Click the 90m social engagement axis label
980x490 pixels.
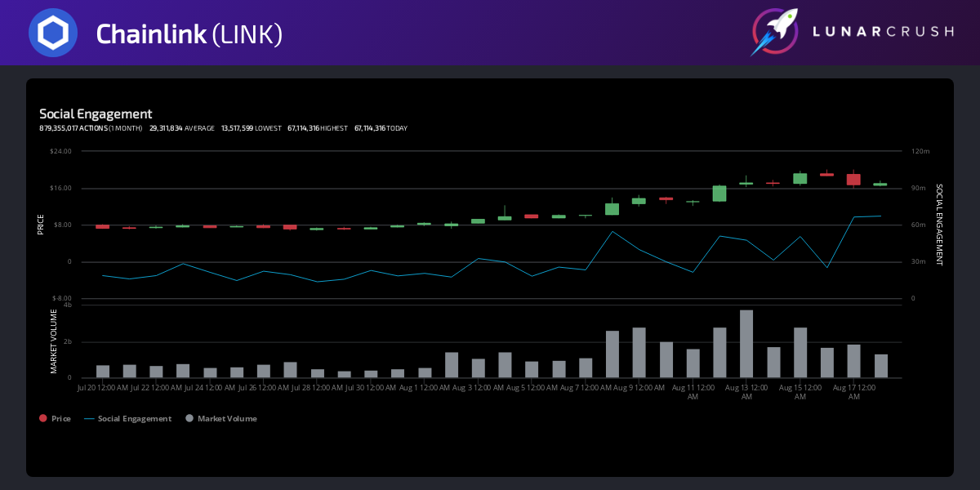click(919, 188)
